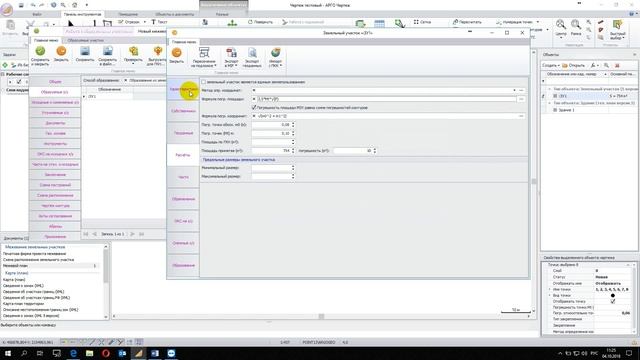Click the Opera icon in taskbar
The width and height of the screenshot is (640, 360).
106,353
